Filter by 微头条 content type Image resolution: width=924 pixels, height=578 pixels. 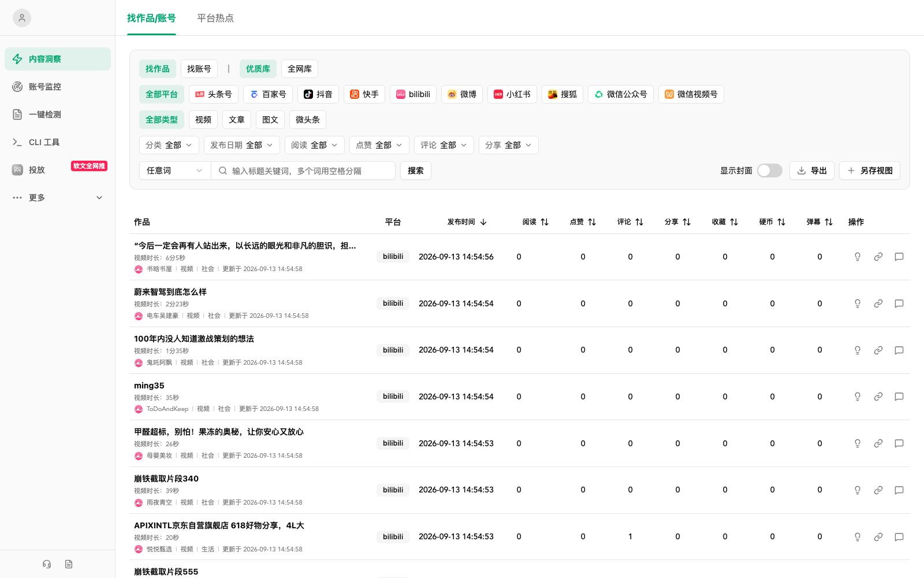coord(308,120)
